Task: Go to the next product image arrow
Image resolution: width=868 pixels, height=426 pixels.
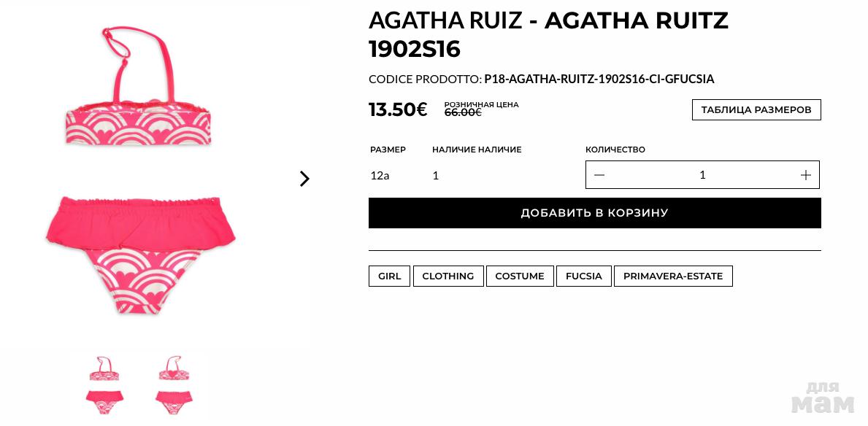Action: 304,179
